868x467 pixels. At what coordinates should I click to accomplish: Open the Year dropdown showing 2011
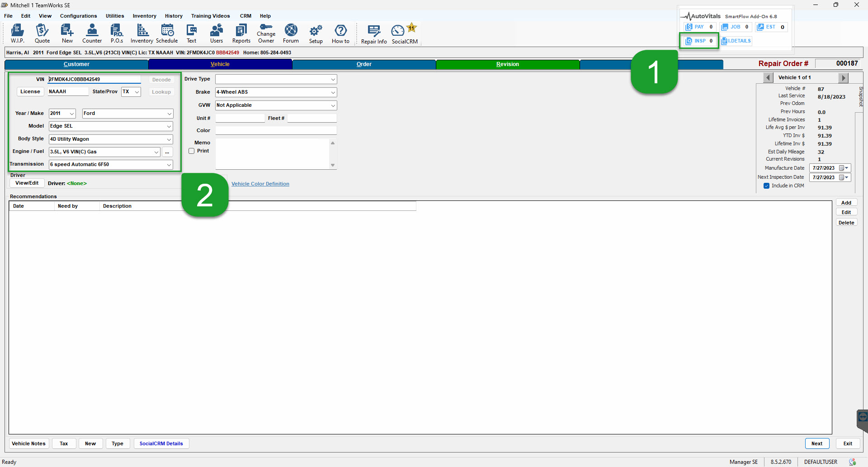pyautogui.click(x=71, y=114)
